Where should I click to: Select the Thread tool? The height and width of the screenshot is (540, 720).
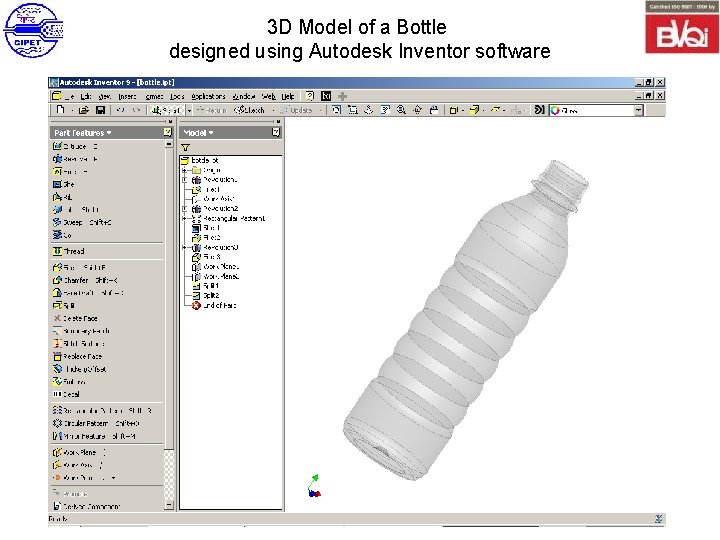tap(68, 251)
